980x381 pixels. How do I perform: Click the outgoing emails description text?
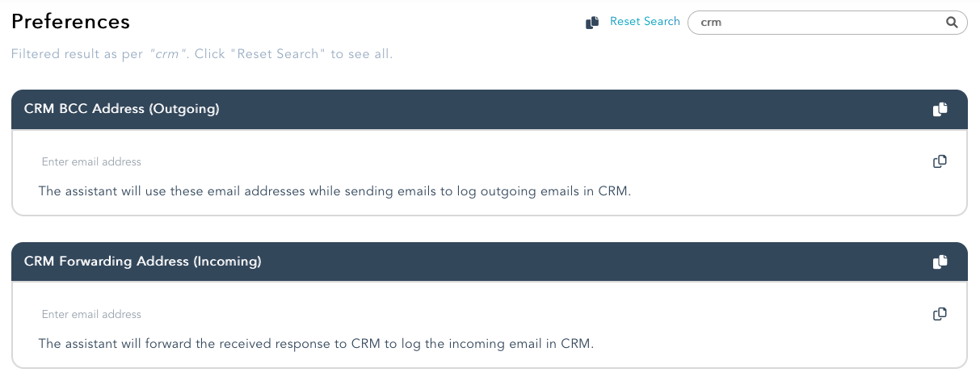[x=334, y=192]
